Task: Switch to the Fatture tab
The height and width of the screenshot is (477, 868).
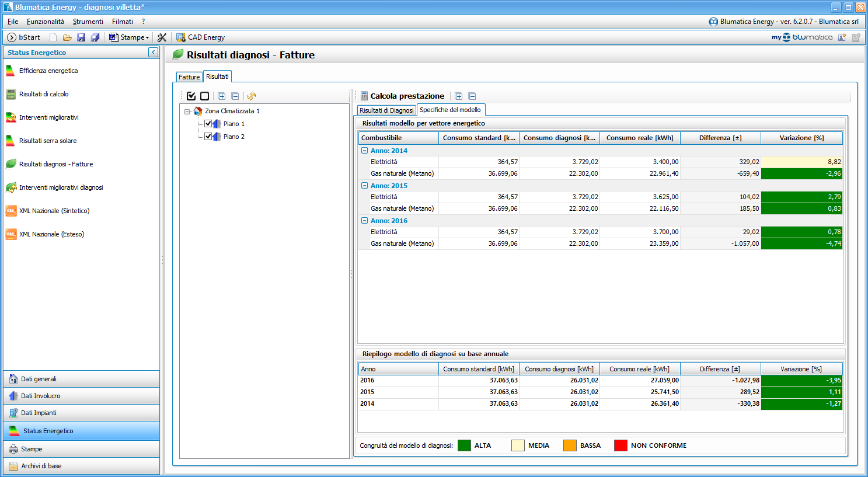Action: (x=189, y=77)
